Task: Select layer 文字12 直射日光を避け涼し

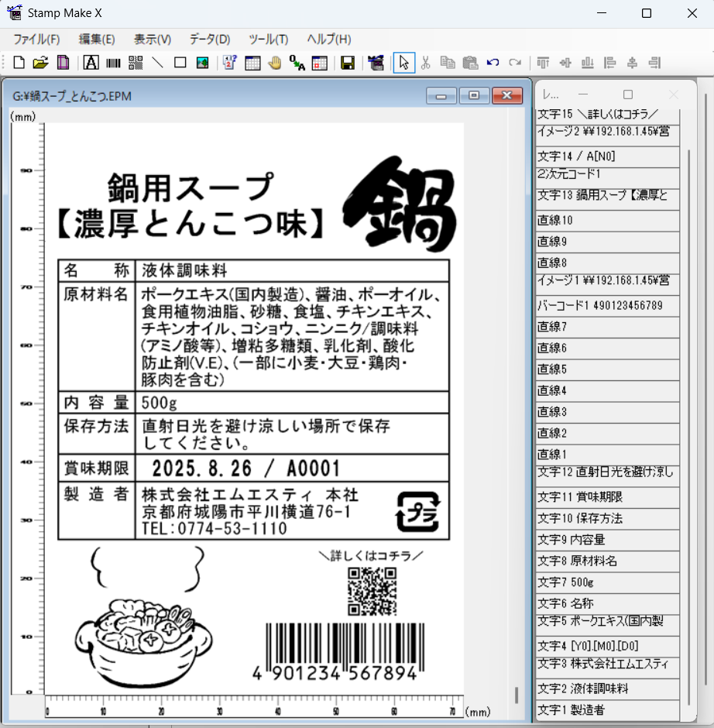Action: click(x=607, y=476)
